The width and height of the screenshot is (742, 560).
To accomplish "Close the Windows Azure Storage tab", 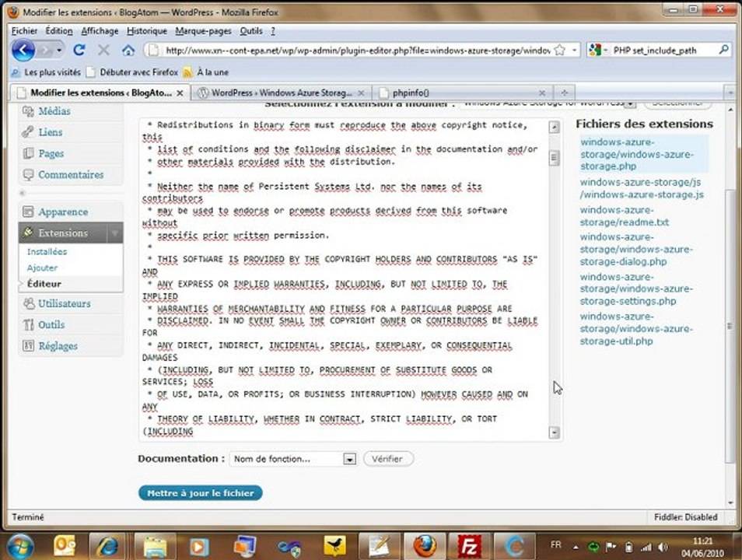I will [361, 93].
